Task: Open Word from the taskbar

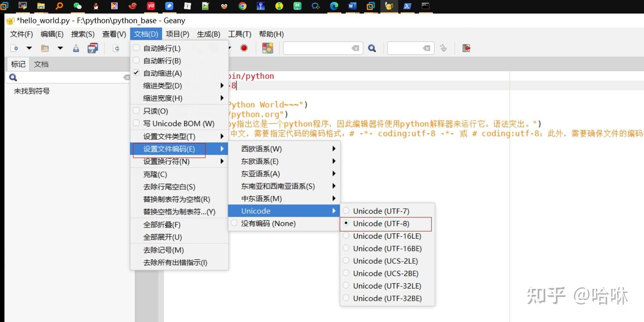Action: pyautogui.click(x=352, y=6)
